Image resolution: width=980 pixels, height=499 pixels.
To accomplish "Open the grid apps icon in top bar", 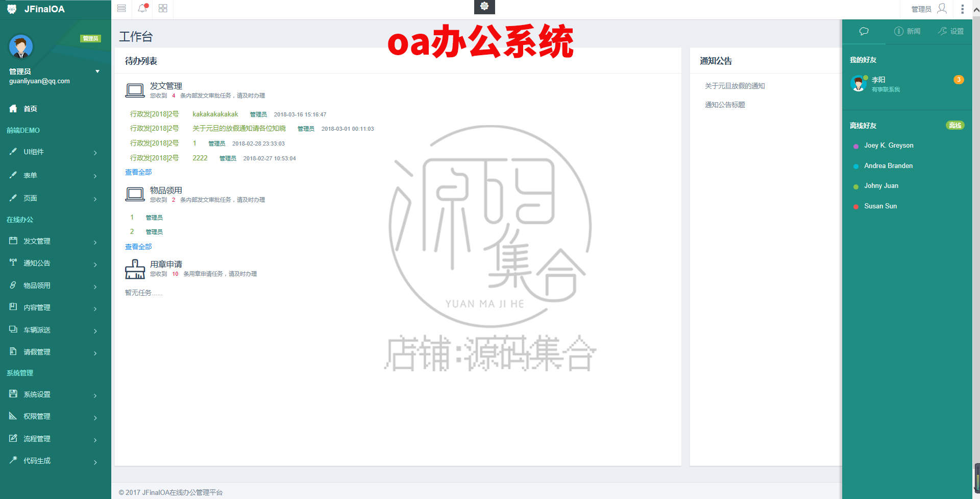I will [x=163, y=8].
